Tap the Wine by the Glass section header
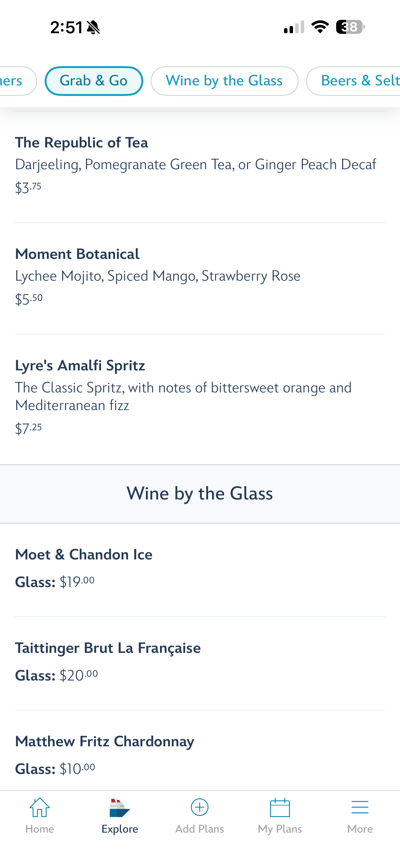 click(200, 494)
